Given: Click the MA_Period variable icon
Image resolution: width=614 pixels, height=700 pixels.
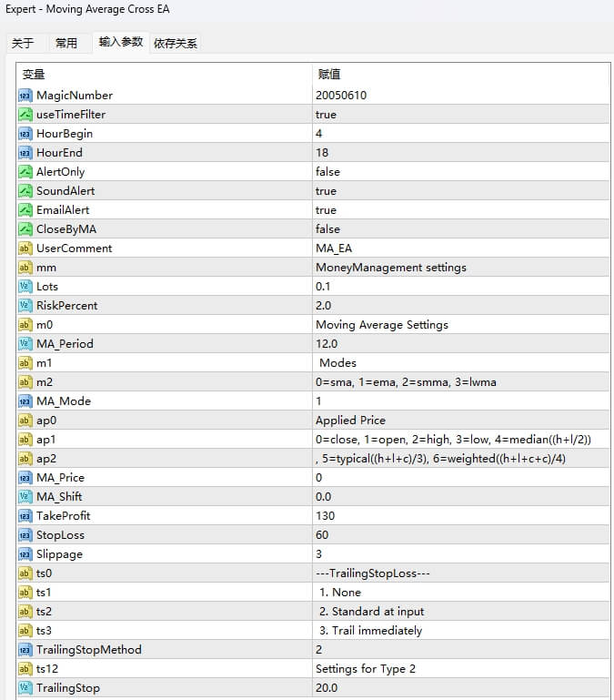Looking at the screenshot, I should 25,344.
